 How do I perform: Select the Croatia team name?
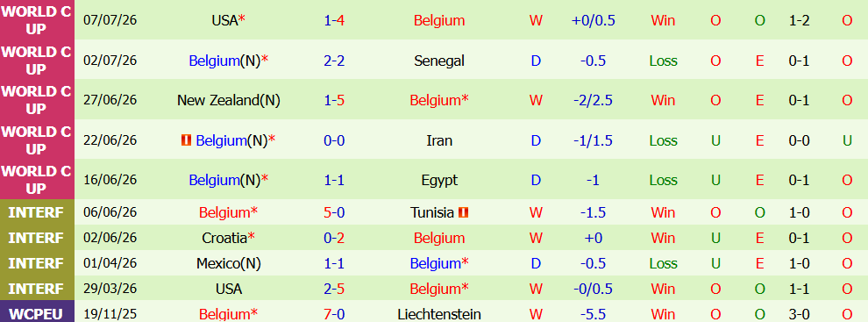[x=224, y=238]
